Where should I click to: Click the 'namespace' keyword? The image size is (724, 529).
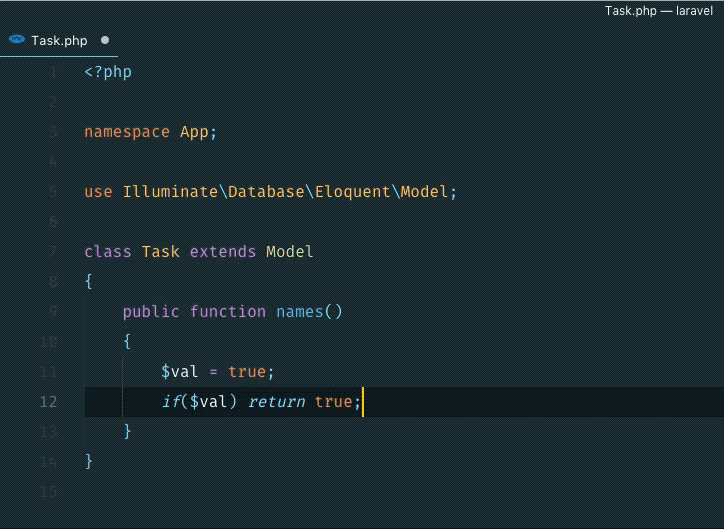(x=127, y=132)
